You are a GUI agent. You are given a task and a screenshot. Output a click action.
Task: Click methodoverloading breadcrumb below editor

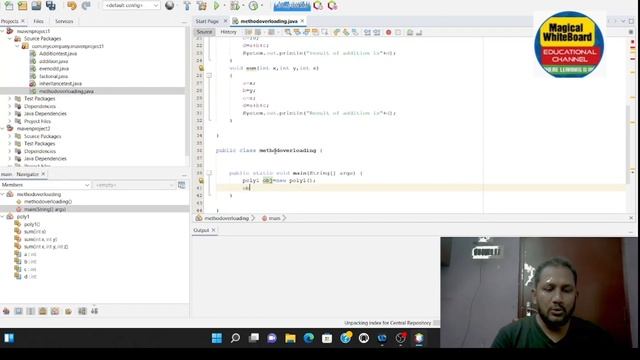click(x=227, y=218)
